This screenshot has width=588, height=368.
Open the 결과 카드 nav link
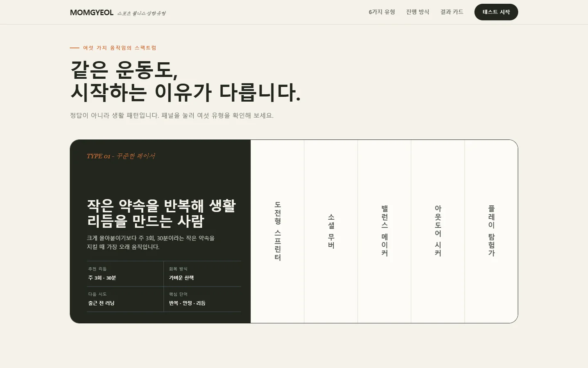click(x=452, y=12)
